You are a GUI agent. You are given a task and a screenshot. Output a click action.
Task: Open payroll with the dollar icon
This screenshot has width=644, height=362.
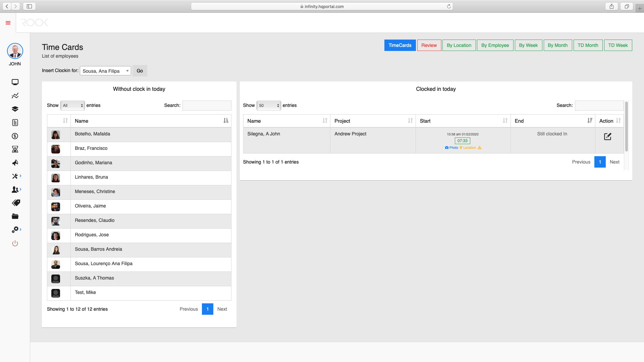(15, 136)
